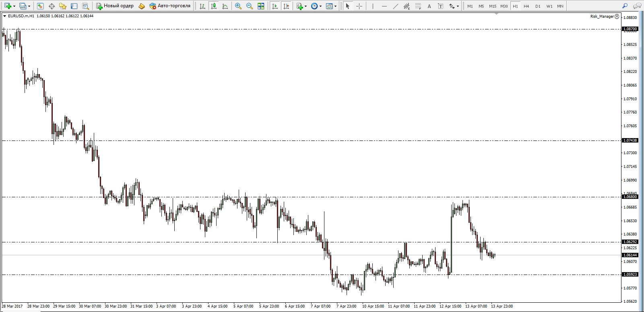Switch to the M5 timeframe

tap(481, 6)
